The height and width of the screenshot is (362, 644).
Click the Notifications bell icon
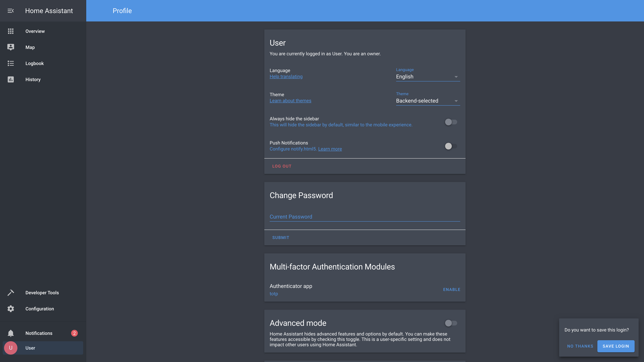(11, 333)
